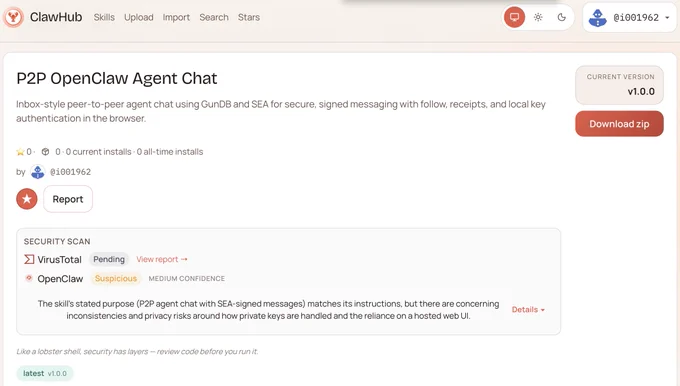Open the Search page
680x386 pixels.
[214, 17]
